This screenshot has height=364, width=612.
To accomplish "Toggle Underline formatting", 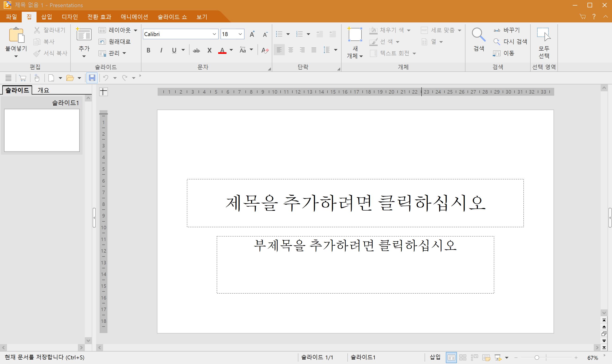I will 174,50.
